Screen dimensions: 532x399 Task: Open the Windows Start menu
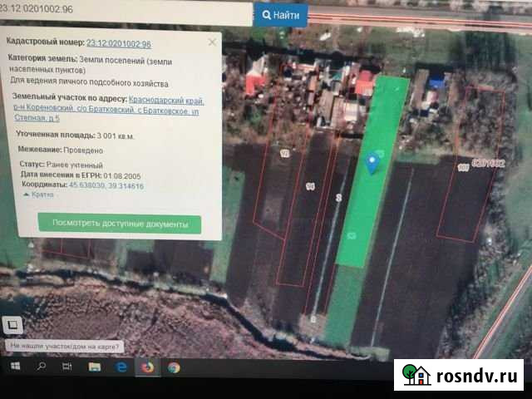pyautogui.click(x=14, y=365)
